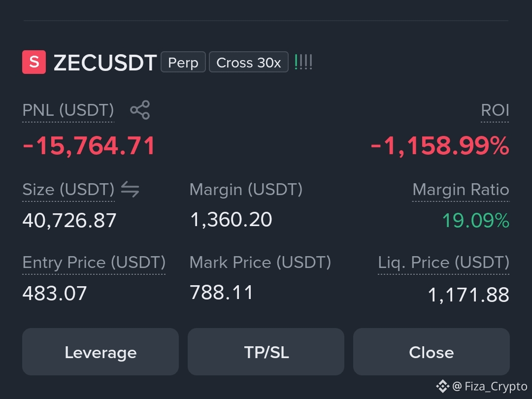
Task: Click the Entry Price (USDT) label
Action: point(94,262)
